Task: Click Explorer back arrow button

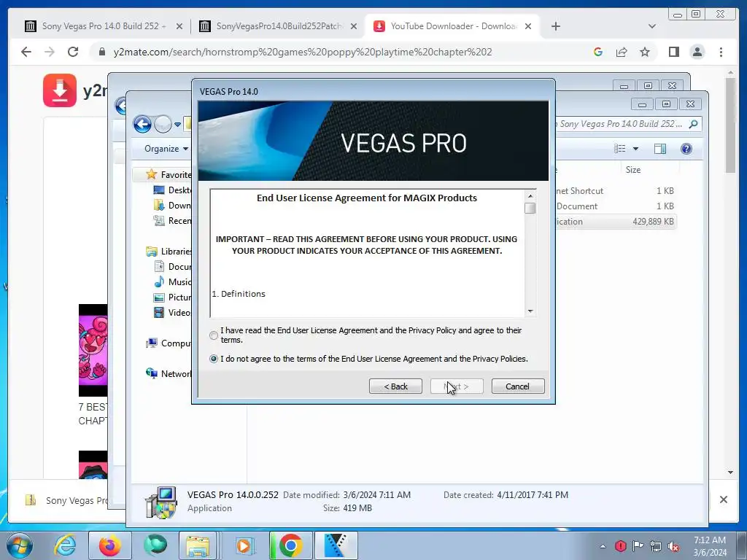Action: [x=142, y=124]
